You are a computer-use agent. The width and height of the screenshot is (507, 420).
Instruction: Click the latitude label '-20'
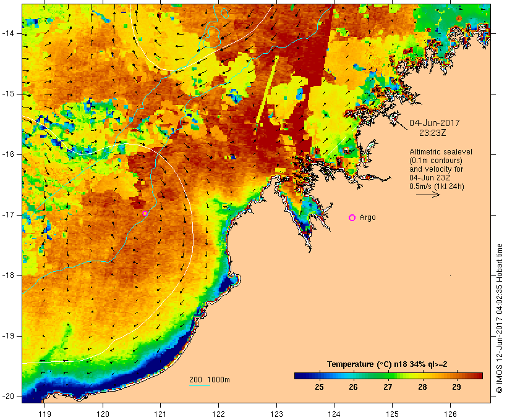tap(8, 397)
